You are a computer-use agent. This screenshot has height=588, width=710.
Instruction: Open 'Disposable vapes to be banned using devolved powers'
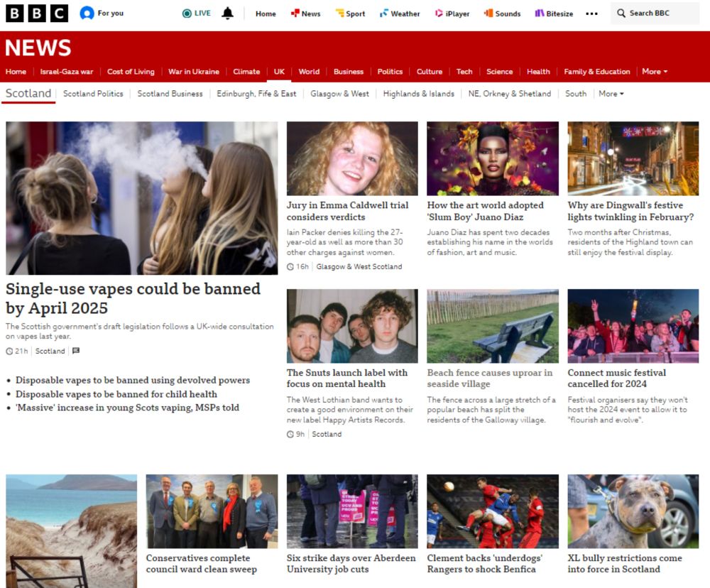click(x=133, y=380)
